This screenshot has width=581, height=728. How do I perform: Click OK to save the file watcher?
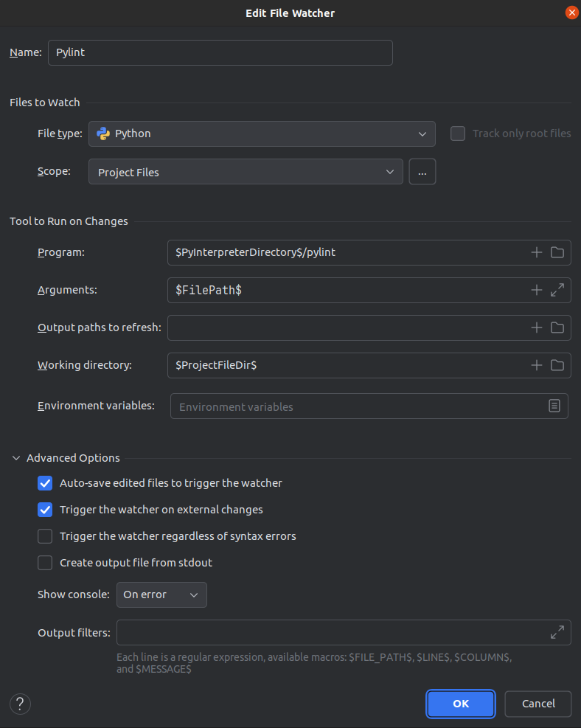[460, 704]
